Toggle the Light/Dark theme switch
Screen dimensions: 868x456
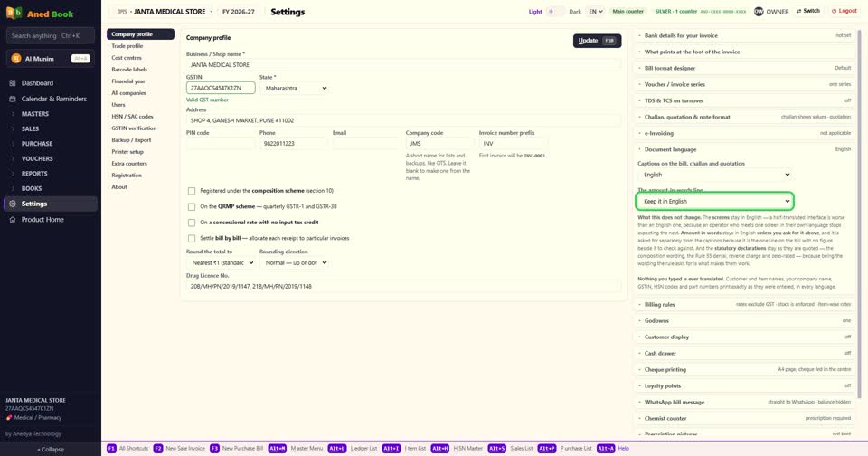pyautogui.click(x=555, y=11)
